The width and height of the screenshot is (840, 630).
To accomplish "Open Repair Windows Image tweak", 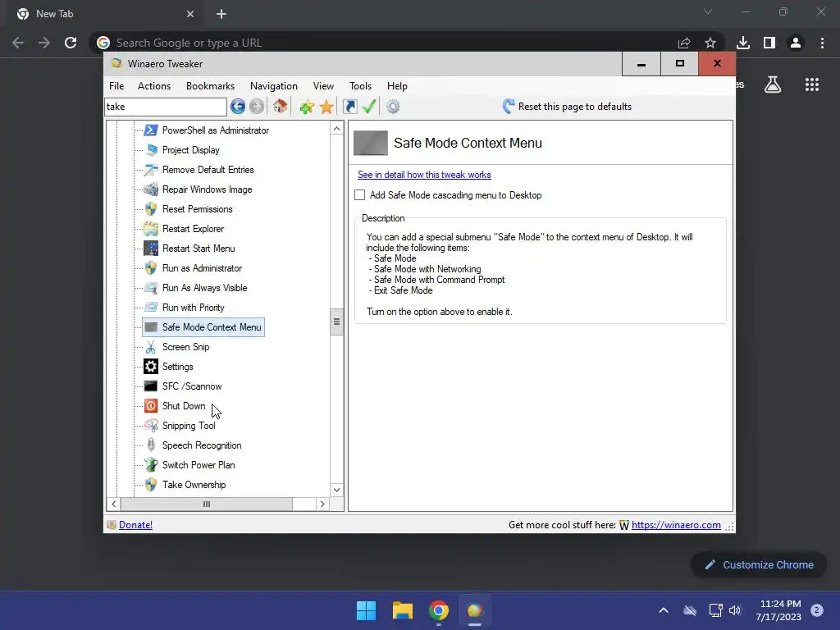I will tap(207, 189).
